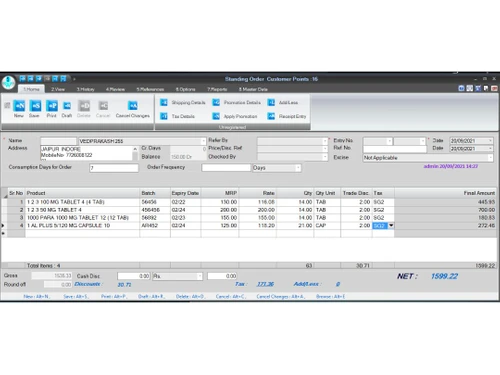Screen dimensions: 500x375
Task: Click the address box scrollbar
Action: point(135,153)
